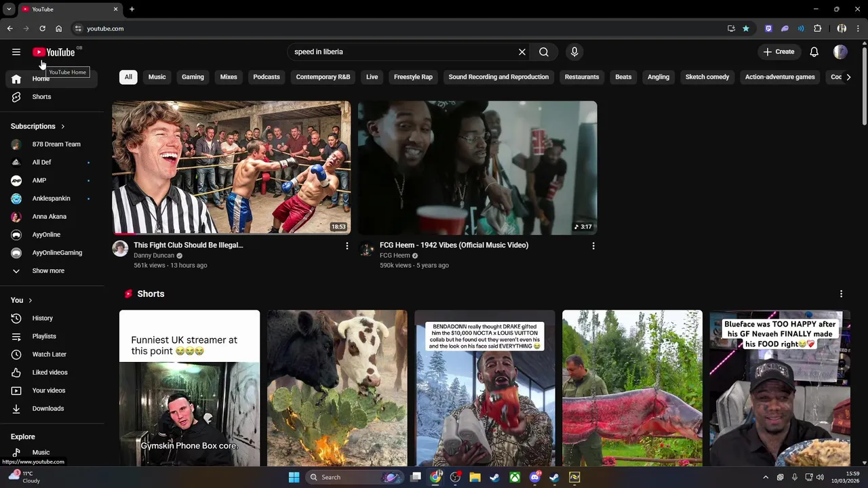Open the AMP channel subscription
The height and width of the screenshot is (488, 868).
[x=52, y=180]
